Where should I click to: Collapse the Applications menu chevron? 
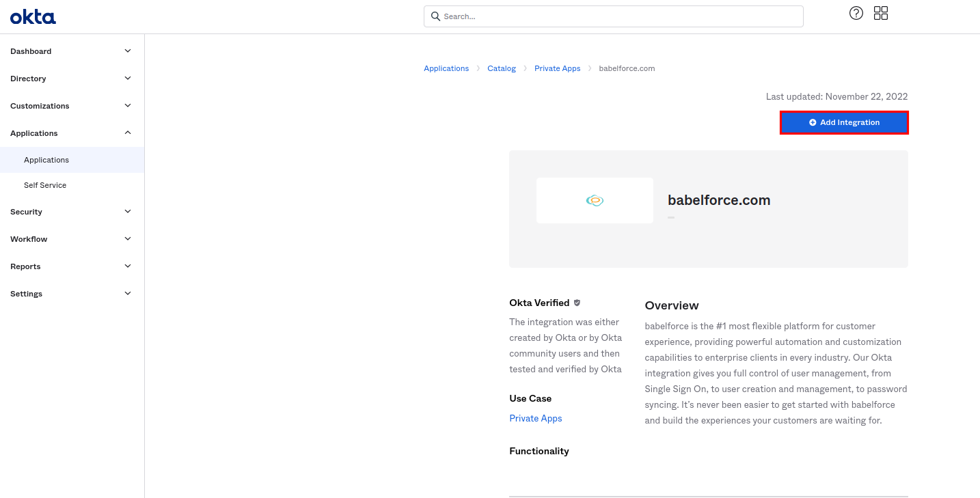point(128,133)
